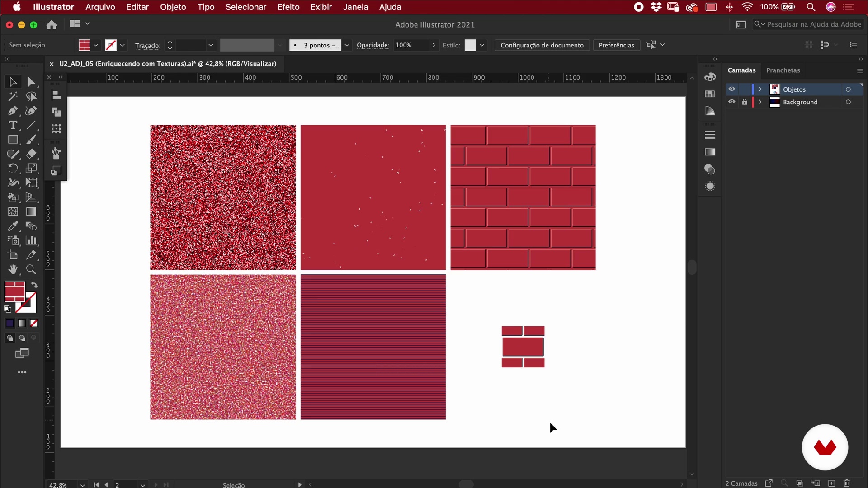Viewport: 868px width, 488px height.
Task: Open the stroke color dropdown in control bar
Action: (x=122, y=45)
